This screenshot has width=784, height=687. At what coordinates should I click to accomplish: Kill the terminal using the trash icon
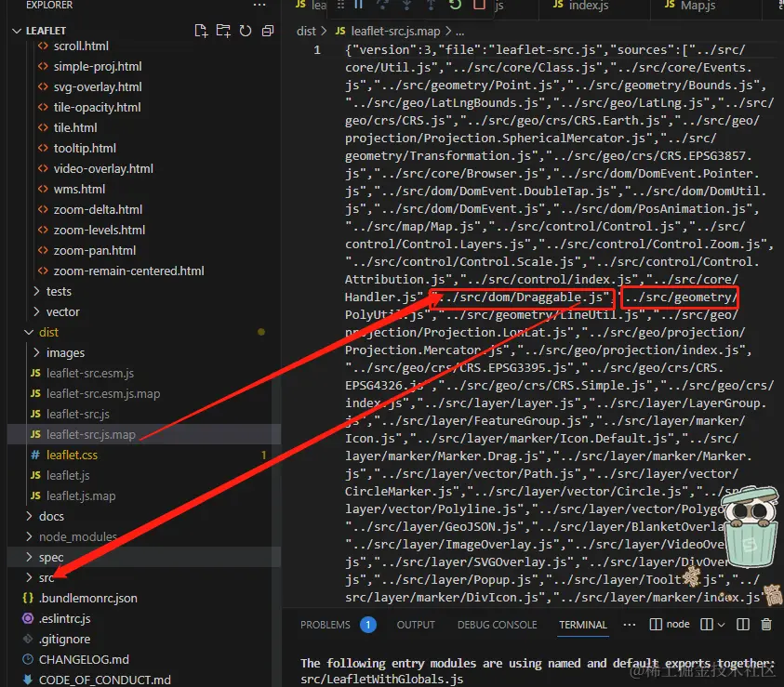pyautogui.click(x=766, y=624)
